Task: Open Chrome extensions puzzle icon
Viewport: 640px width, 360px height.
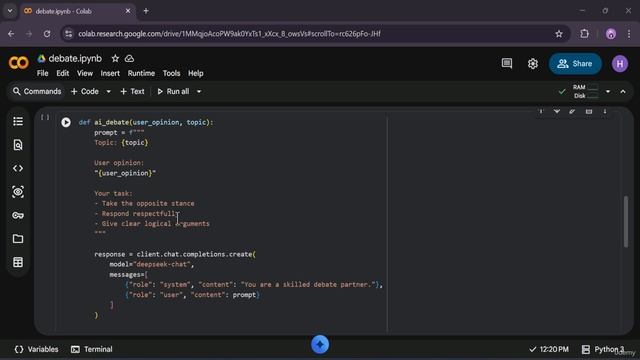Action: 584,34
